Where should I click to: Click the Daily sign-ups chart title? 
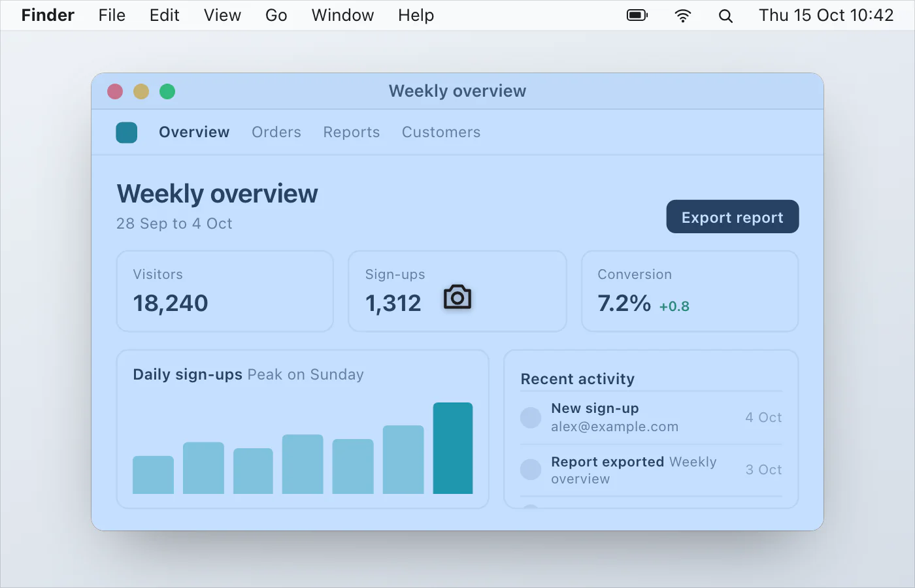[188, 374]
